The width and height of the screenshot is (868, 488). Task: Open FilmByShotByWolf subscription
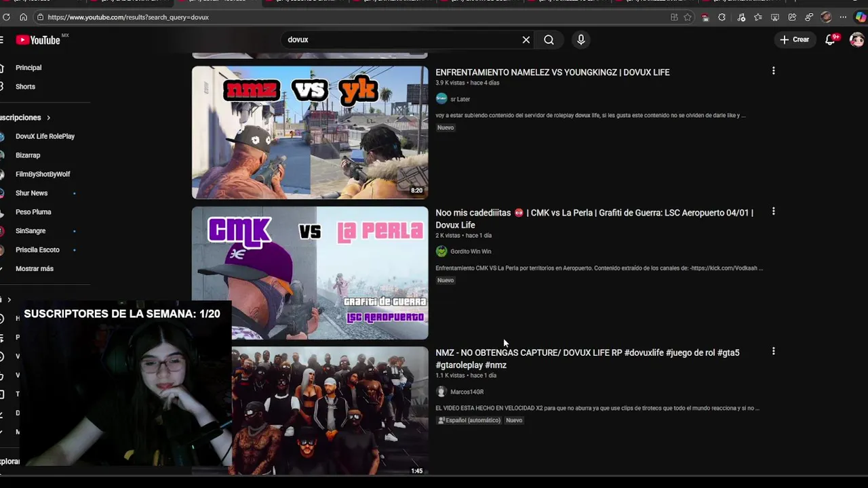pos(42,174)
